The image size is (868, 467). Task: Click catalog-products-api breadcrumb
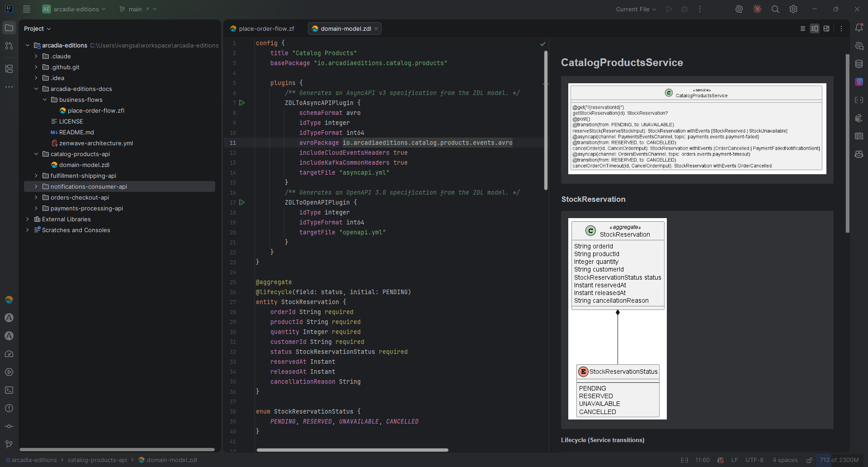click(97, 460)
